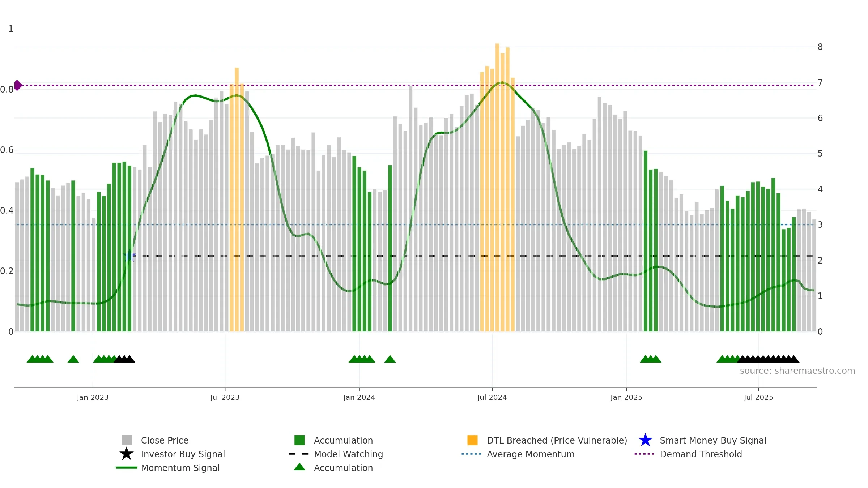
Task: Click the lone green triangle near Jan 2024
Action: 390,359
